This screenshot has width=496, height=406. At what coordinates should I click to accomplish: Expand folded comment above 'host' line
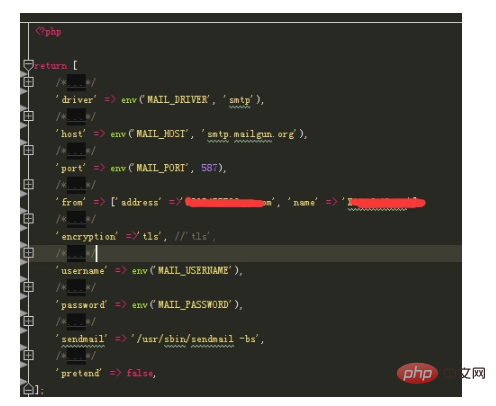coord(28,116)
